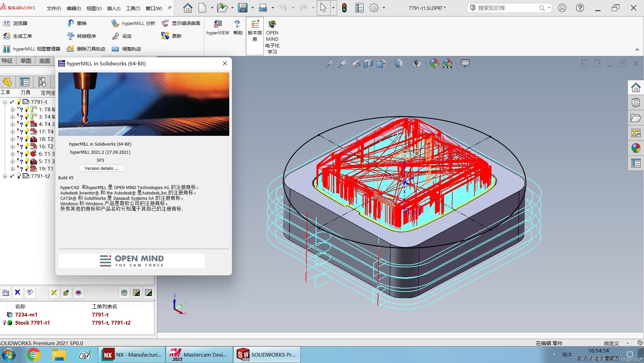Toggle bulb beside Stock 7791-t1
The image size is (644, 363).
(x=4, y=323)
